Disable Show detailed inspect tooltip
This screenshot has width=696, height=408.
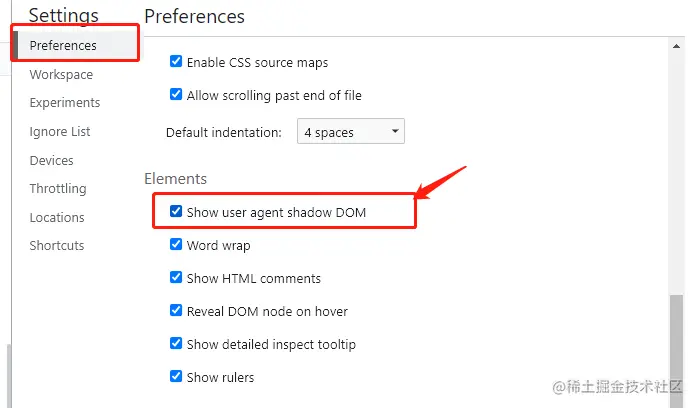point(176,343)
